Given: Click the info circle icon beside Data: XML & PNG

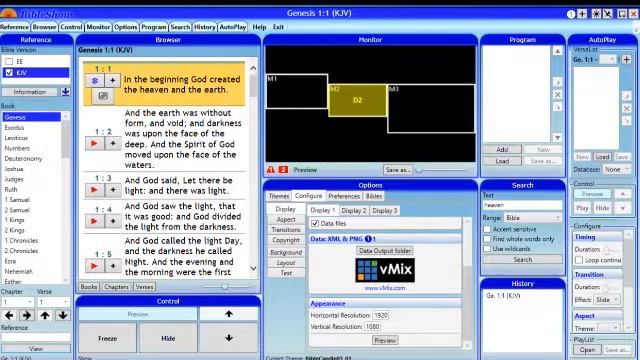Looking at the screenshot, I should tap(368, 239).
